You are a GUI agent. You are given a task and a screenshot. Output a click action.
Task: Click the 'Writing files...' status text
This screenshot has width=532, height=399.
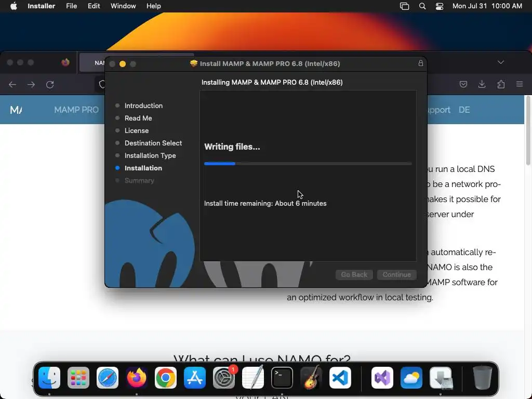pyautogui.click(x=232, y=147)
